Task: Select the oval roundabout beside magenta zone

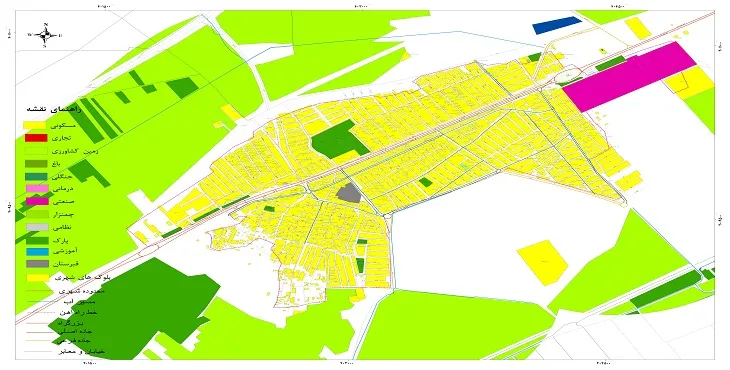Action: [568, 74]
